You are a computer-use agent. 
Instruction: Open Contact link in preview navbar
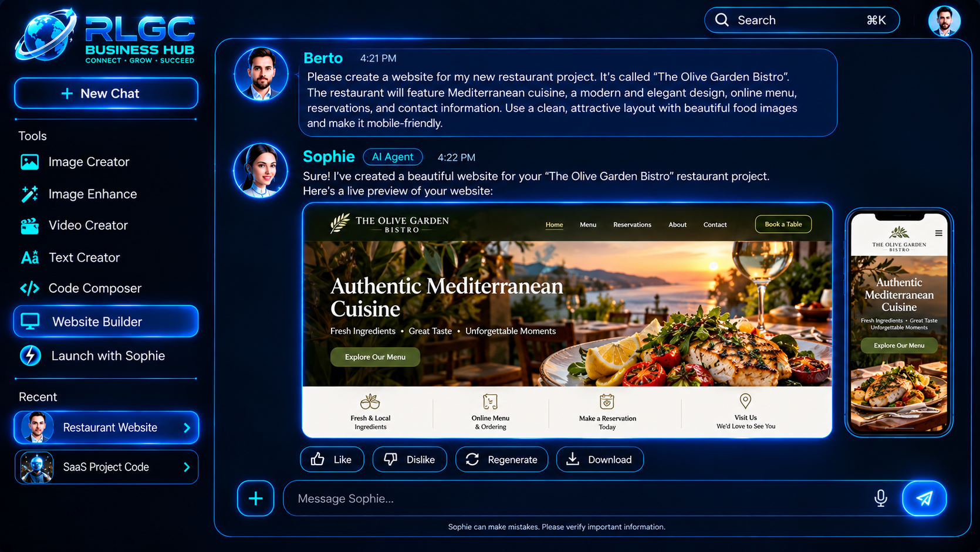pos(715,225)
